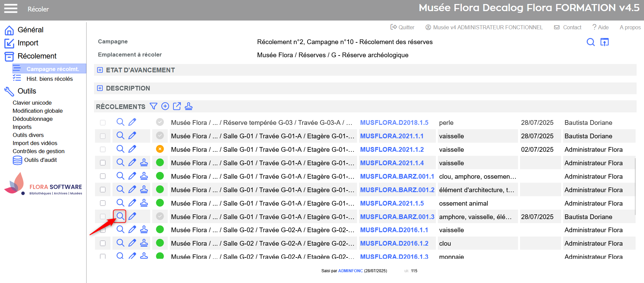Click magnifier icon for MUSFLORA.BARZ.001.3 row
644x283 pixels.
tap(120, 216)
